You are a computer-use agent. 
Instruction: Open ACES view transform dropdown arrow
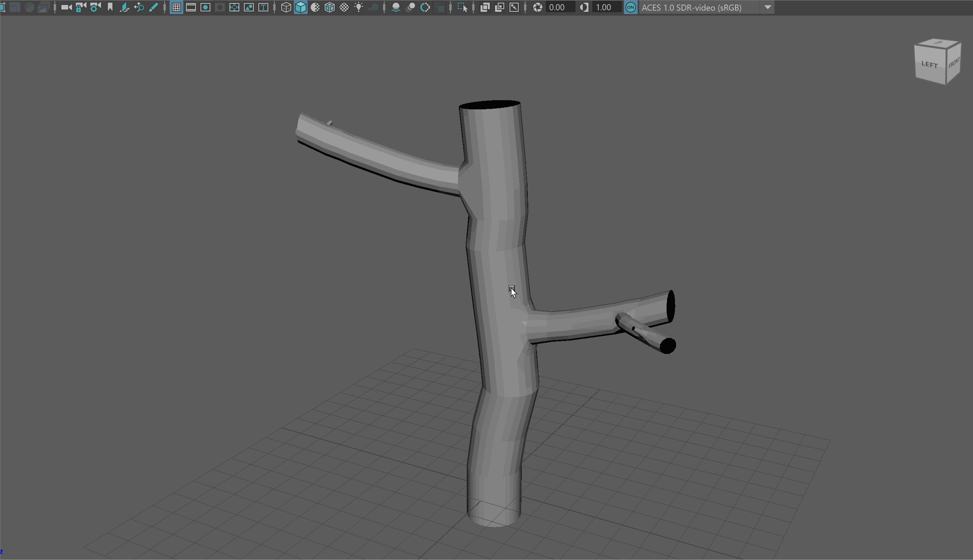(768, 7)
